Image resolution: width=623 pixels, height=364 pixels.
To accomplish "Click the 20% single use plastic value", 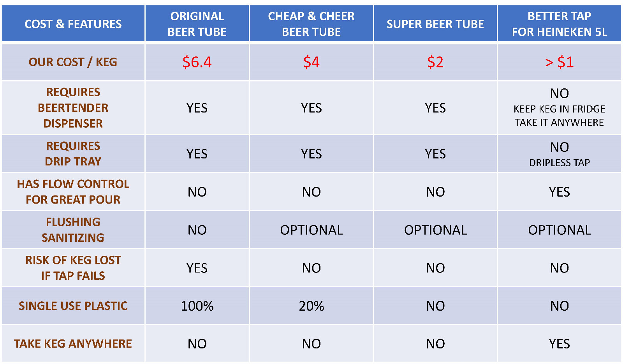I will 311,306.
